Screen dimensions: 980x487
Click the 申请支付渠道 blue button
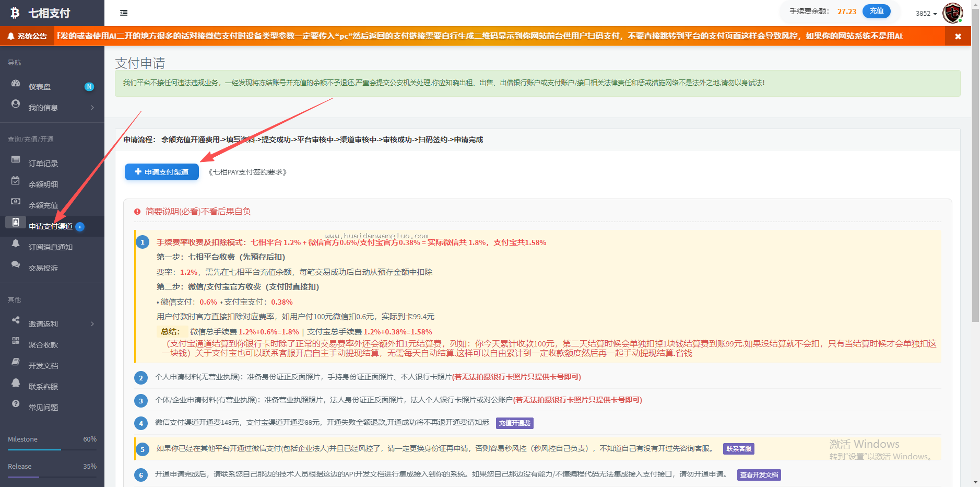point(162,172)
